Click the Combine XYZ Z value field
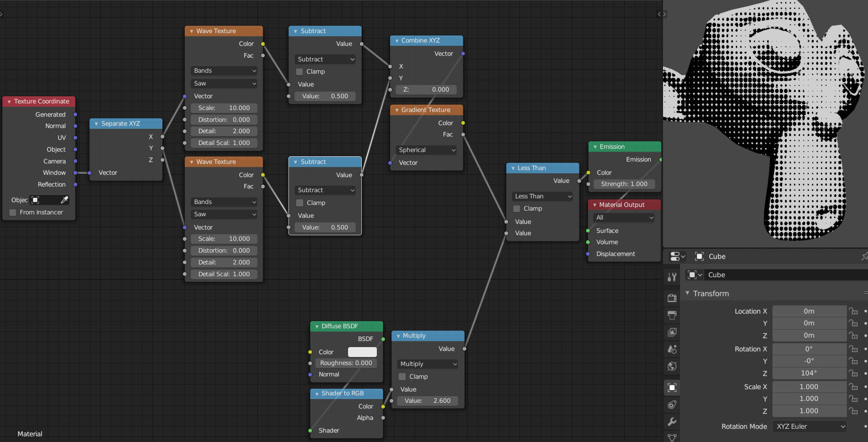The height and width of the screenshot is (442, 868). click(426, 90)
